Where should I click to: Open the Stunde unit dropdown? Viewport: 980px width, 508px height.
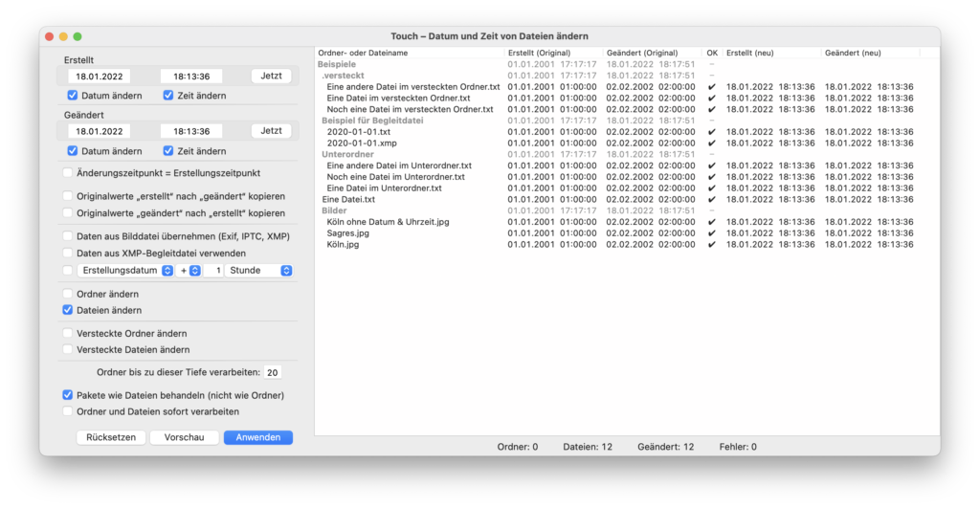coord(258,271)
